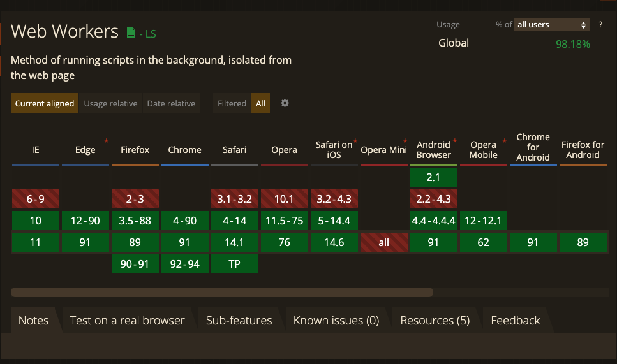
Task: Click the Safari on iOS 3.2-4.3 cell
Action: pos(334,199)
